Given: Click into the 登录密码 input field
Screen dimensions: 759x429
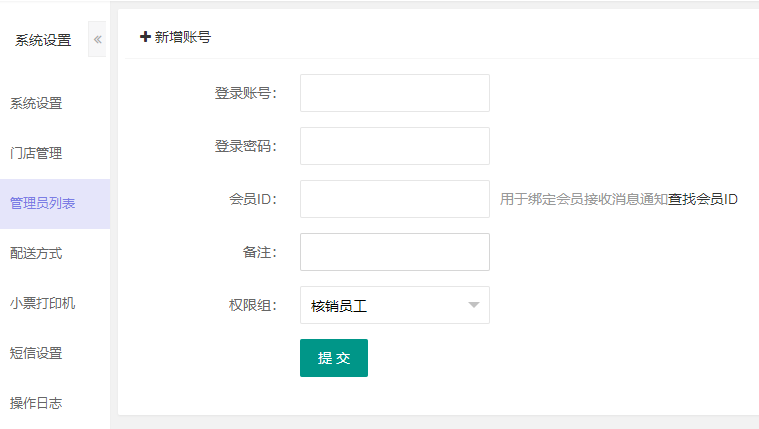Looking at the screenshot, I should [394, 146].
